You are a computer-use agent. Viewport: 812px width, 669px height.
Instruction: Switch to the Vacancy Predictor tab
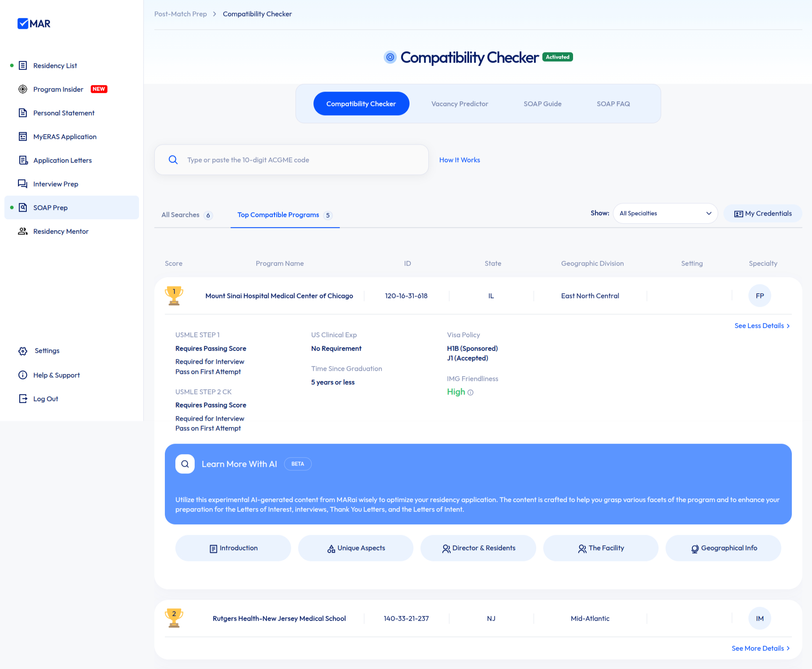(x=459, y=103)
